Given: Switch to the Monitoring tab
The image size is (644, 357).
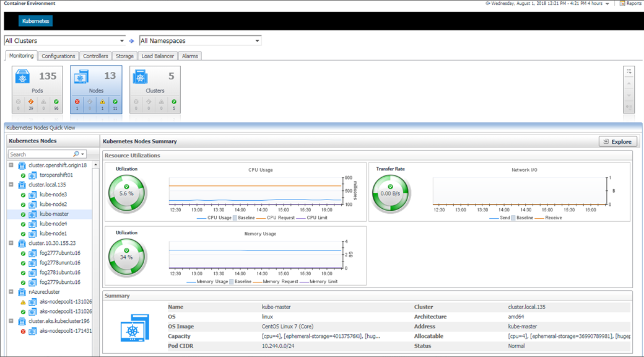Looking at the screenshot, I should point(21,56).
